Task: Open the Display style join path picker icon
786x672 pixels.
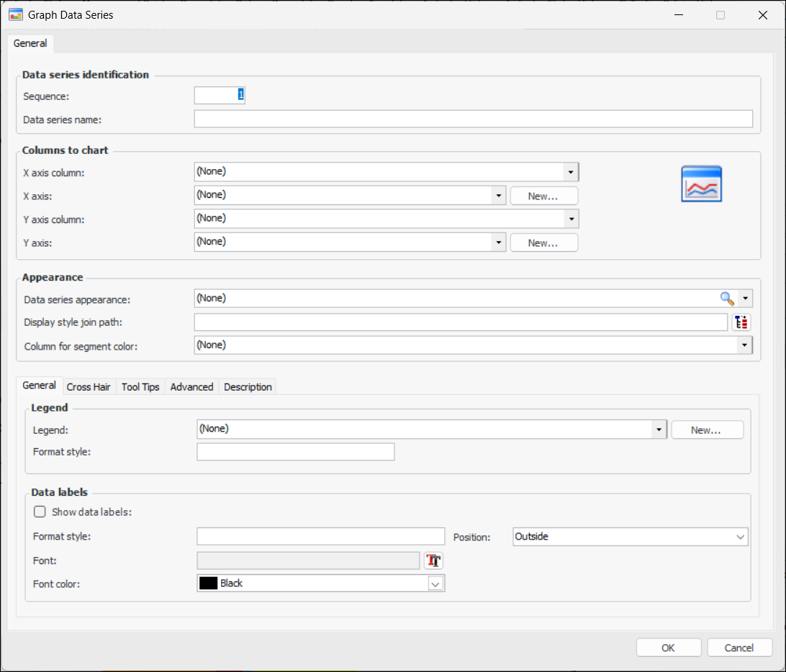Action: (741, 322)
